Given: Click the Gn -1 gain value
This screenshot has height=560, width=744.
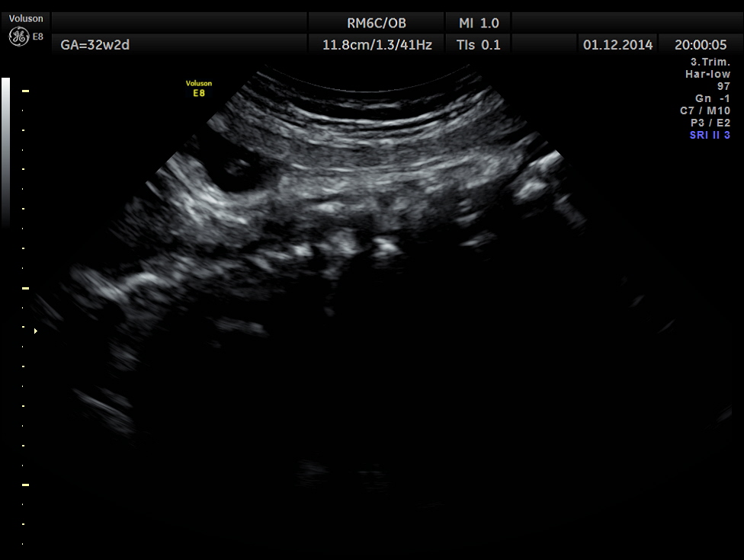Looking at the screenshot, I should click(x=713, y=98).
